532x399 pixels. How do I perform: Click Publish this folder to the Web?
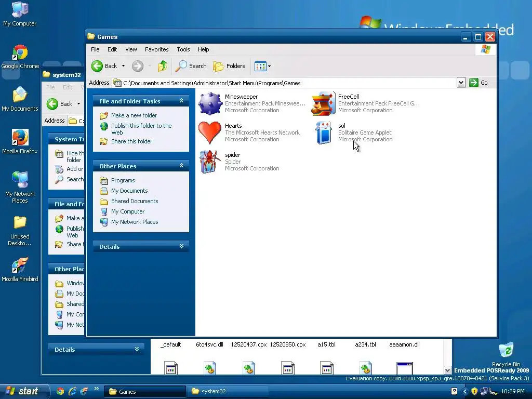(141, 129)
